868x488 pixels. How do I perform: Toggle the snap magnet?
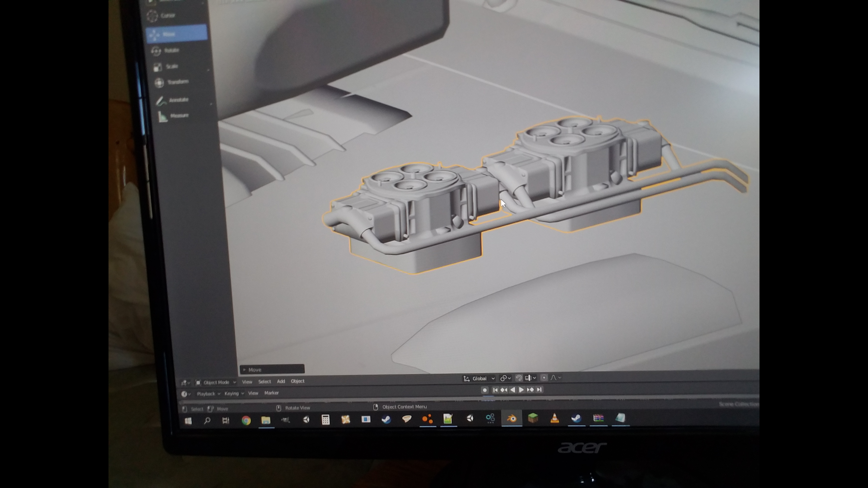coord(518,378)
